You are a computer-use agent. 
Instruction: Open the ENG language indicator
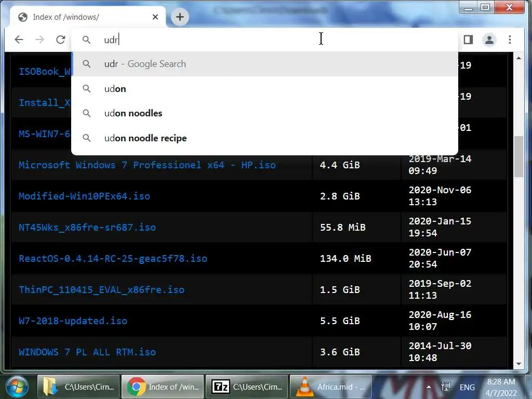click(x=467, y=387)
